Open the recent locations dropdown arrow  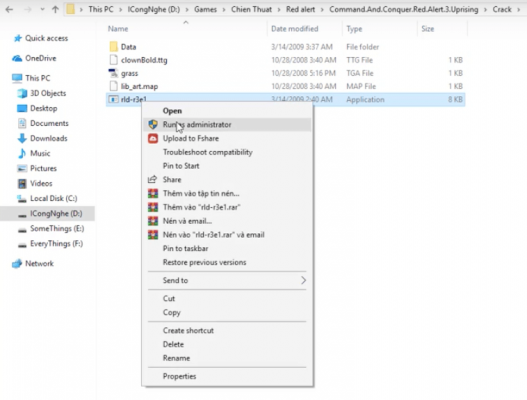click(x=42, y=9)
